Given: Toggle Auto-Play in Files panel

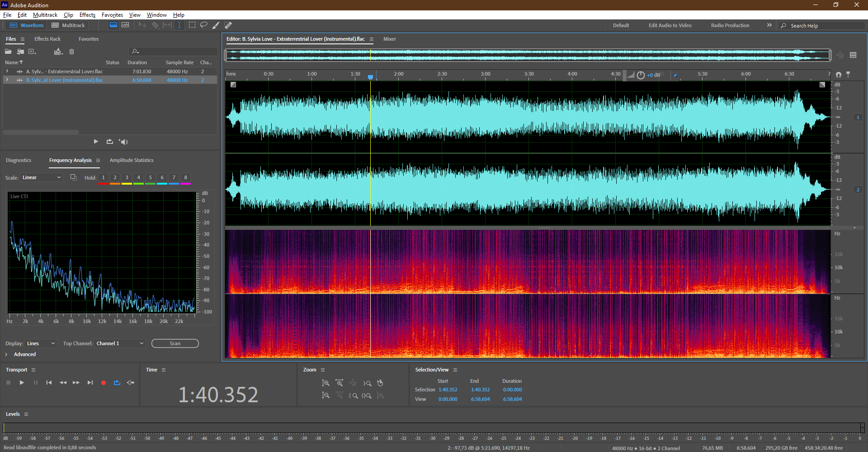Looking at the screenshot, I should (123, 142).
